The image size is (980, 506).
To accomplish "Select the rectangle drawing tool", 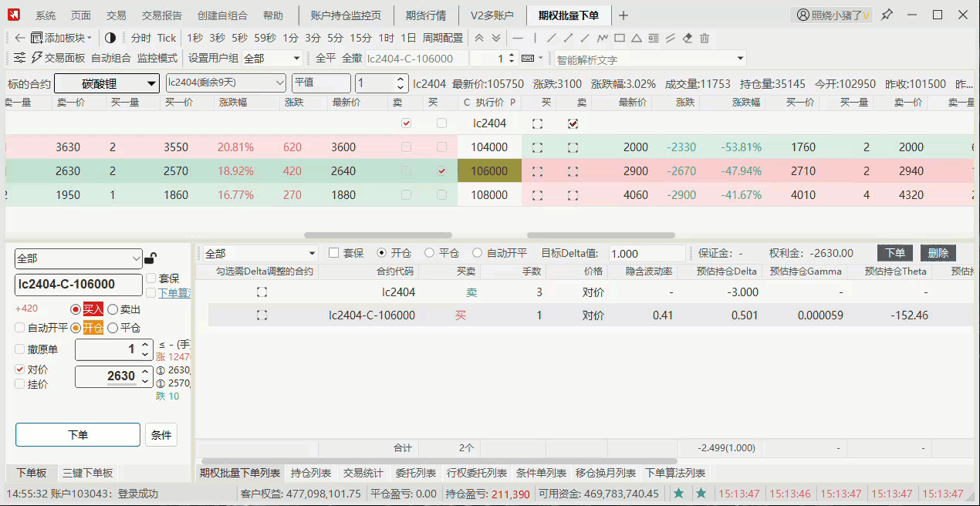I will coord(619,38).
